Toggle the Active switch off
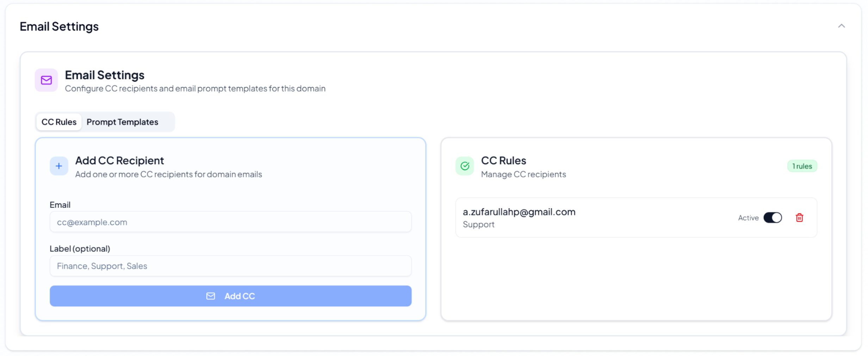Screen dimensions: 868x356 coord(773,218)
